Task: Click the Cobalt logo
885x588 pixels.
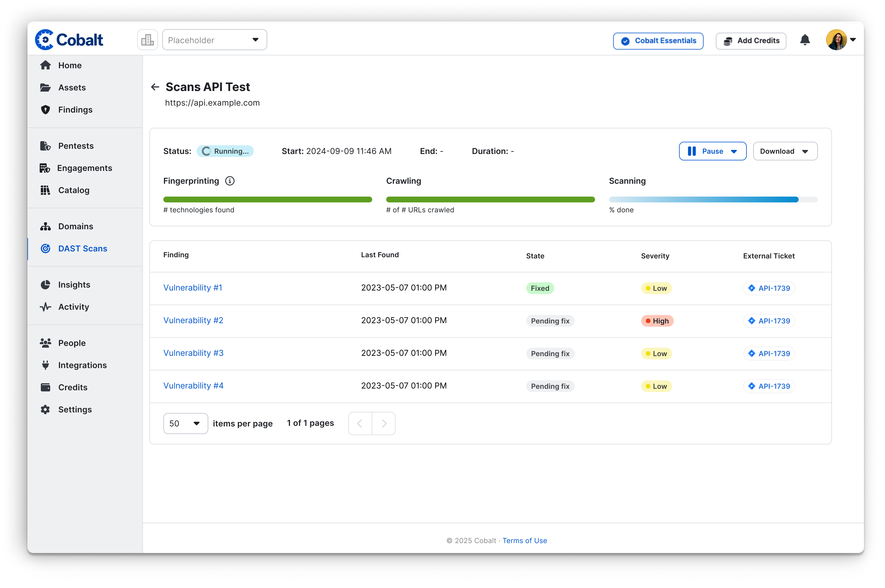Action: [69, 40]
